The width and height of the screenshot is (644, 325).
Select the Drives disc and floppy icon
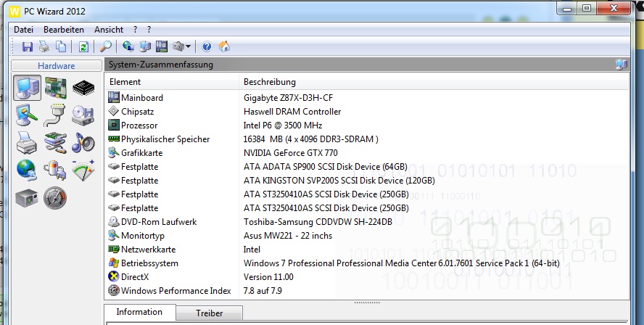83,115
